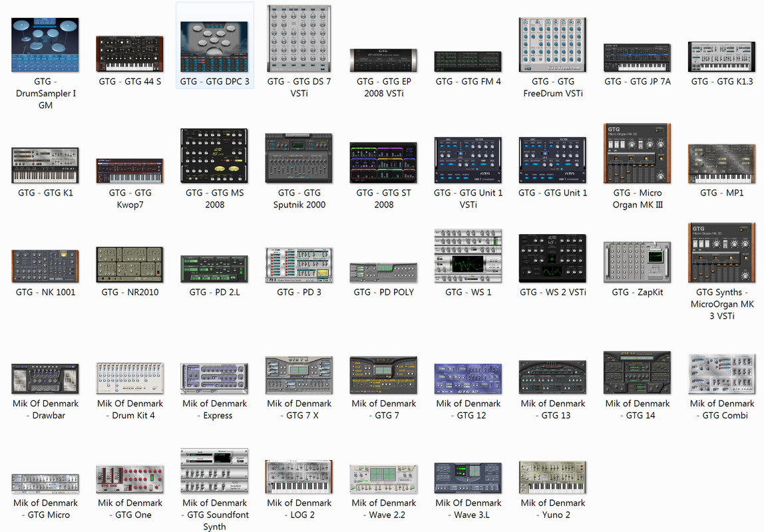This screenshot has height=532, width=764.
Task: Select the GTG Sputnik 2000 icon
Action: [299, 158]
